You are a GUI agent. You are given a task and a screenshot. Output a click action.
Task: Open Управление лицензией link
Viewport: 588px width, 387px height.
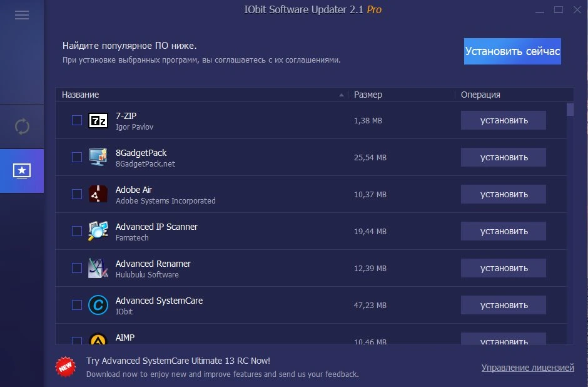tap(527, 368)
